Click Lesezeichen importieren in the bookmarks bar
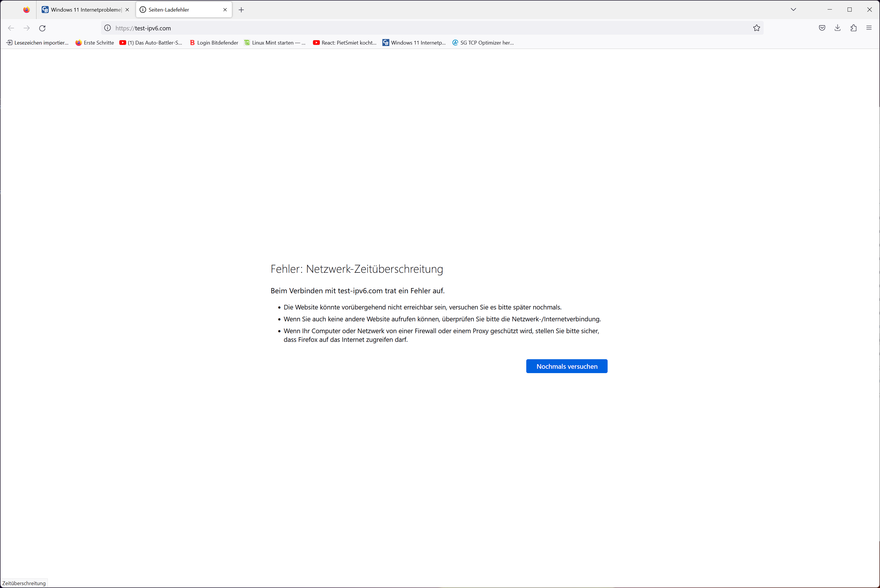Viewport: 880px width, 588px height. (x=38, y=43)
